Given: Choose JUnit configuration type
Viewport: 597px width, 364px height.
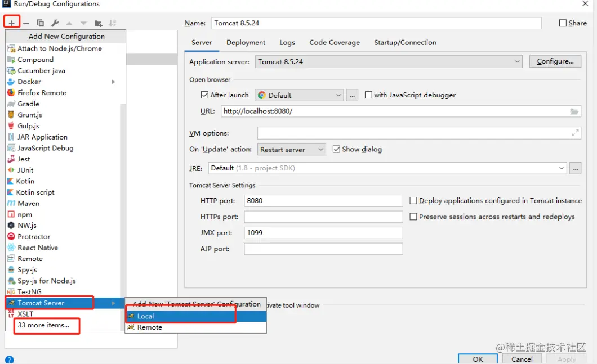Looking at the screenshot, I should [63, 170].
